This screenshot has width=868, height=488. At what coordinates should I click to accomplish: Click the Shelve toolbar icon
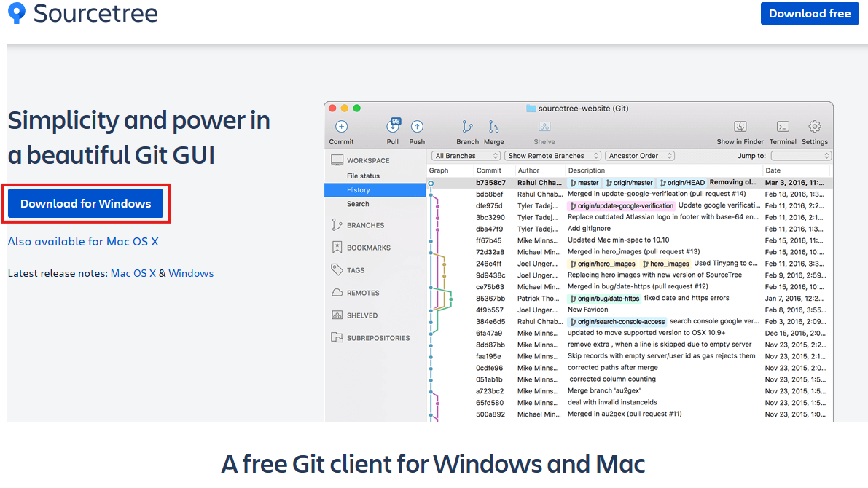544,127
